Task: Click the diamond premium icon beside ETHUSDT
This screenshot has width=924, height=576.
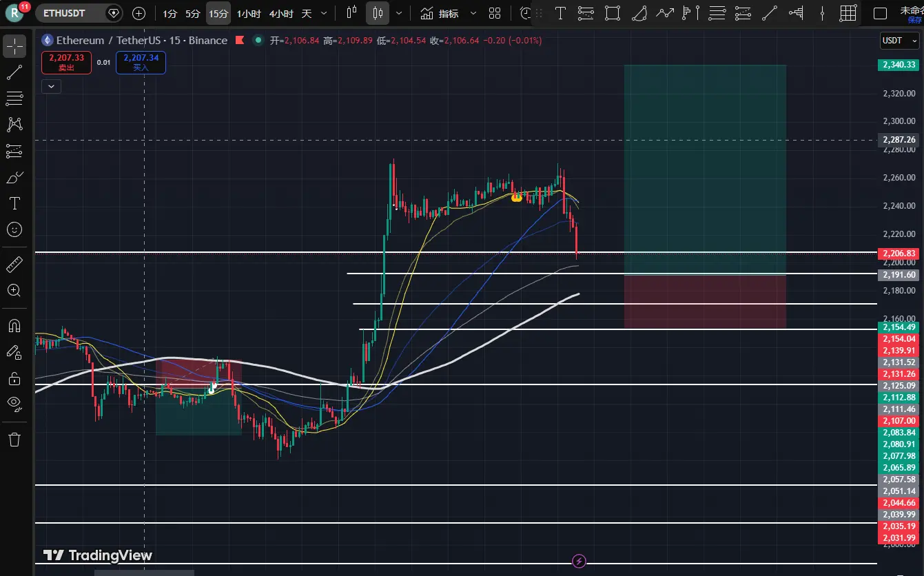Action: (114, 13)
